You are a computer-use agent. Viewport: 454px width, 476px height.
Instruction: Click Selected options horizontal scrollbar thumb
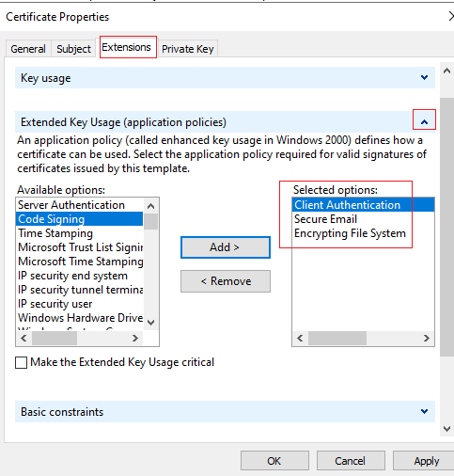pyautogui.click(x=337, y=338)
